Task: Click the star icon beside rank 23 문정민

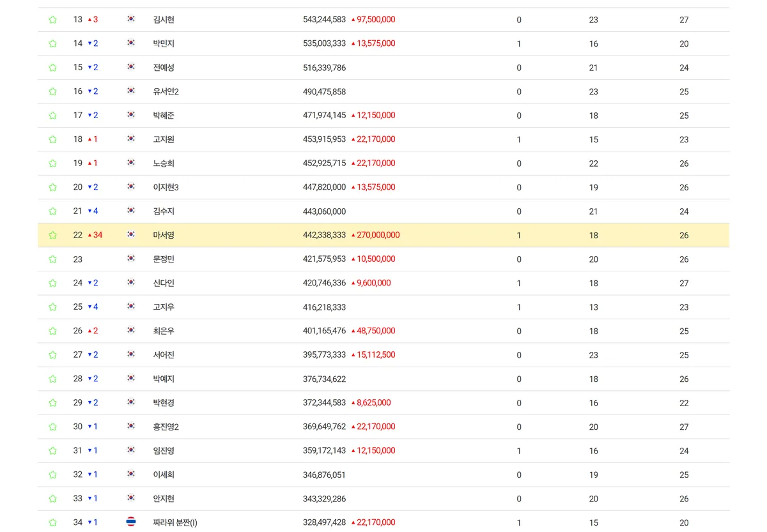Action: tap(52, 259)
